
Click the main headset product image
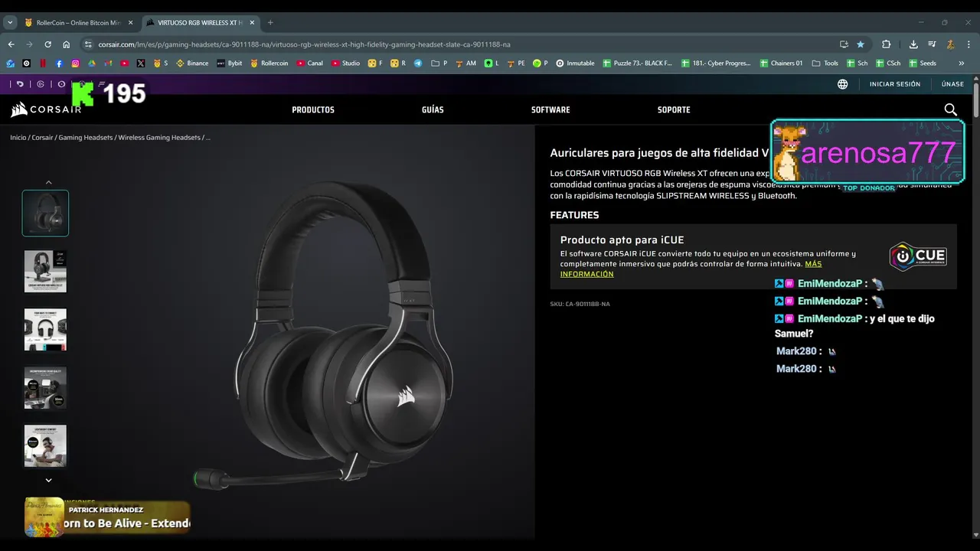point(325,334)
